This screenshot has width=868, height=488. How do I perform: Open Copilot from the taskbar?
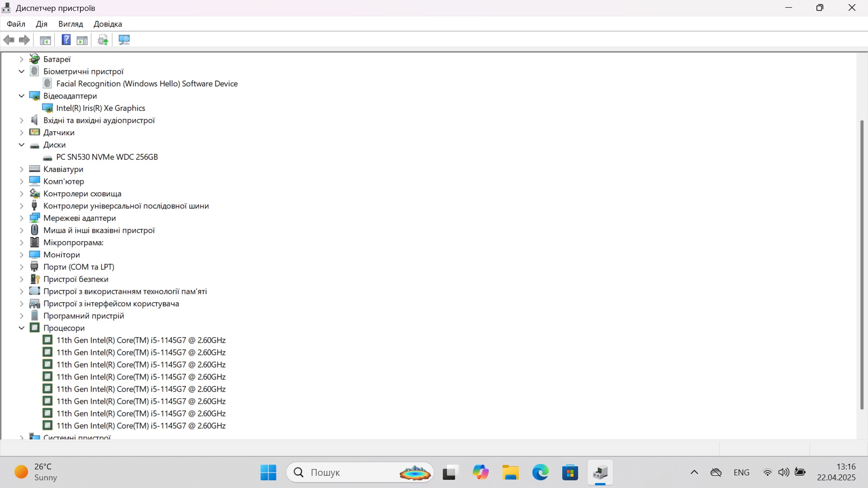pyautogui.click(x=480, y=473)
